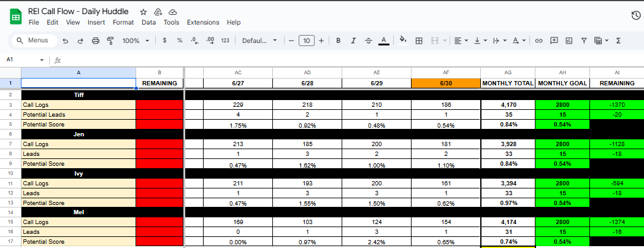Select the MONTHLY TOTAL header cell

pyautogui.click(x=508, y=83)
